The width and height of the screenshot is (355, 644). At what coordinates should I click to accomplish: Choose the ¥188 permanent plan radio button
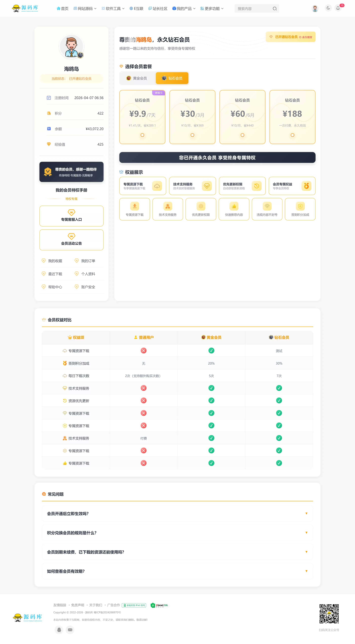point(292,135)
